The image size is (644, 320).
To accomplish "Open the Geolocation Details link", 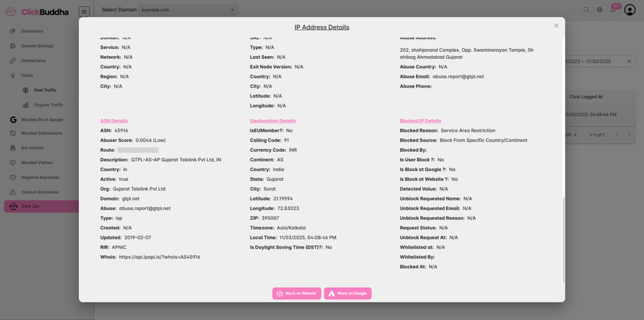I will (x=273, y=120).
